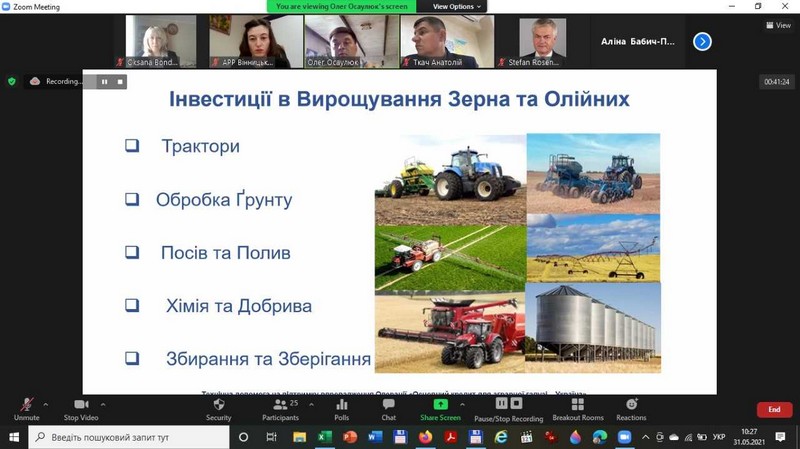
Task: Stop recording via top-left indicator
Action: coord(120,82)
